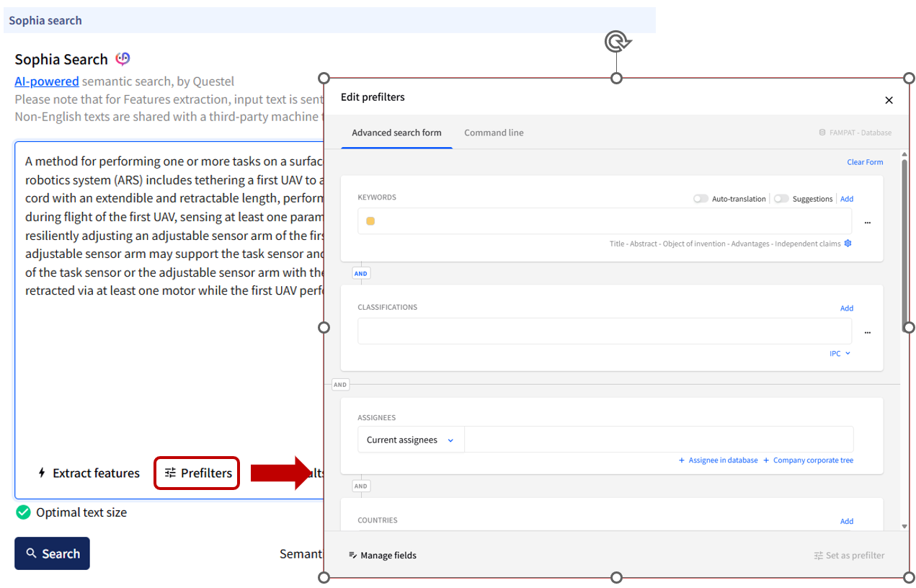Click the sliders icon on the Prefilters button
The height and width of the screenshot is (588, 916).
[170, 473]
